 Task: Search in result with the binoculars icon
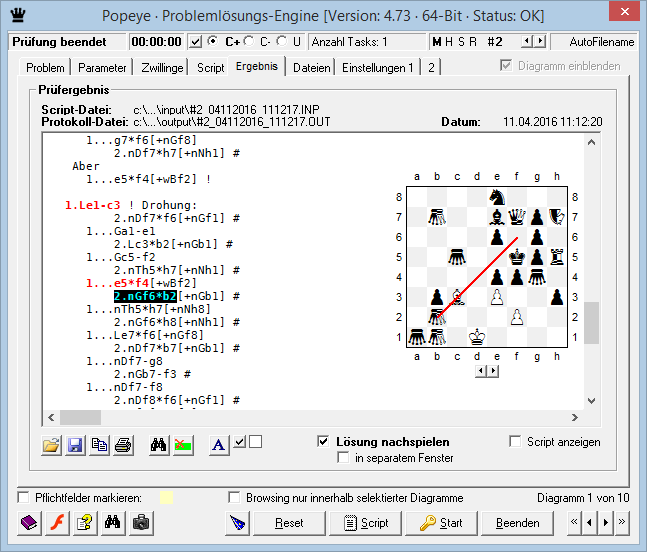click(159, 445)
